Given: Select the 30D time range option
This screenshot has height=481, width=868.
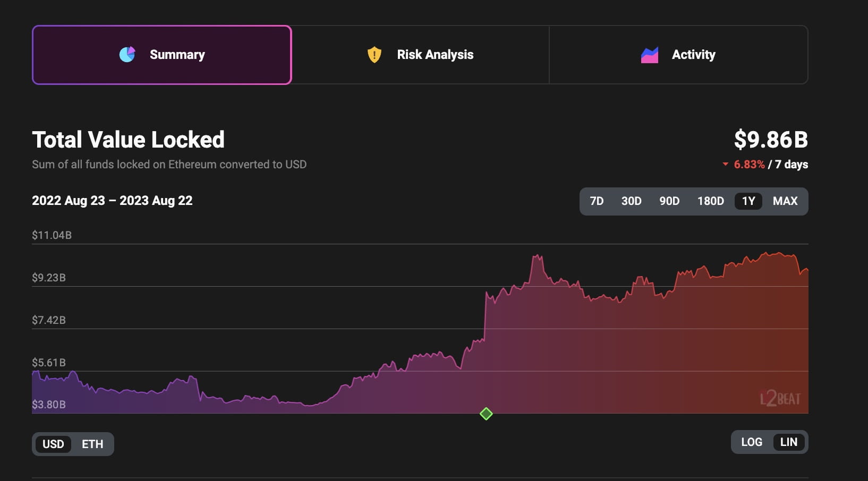Looking at the screenshot, I should tap(631, 201).
